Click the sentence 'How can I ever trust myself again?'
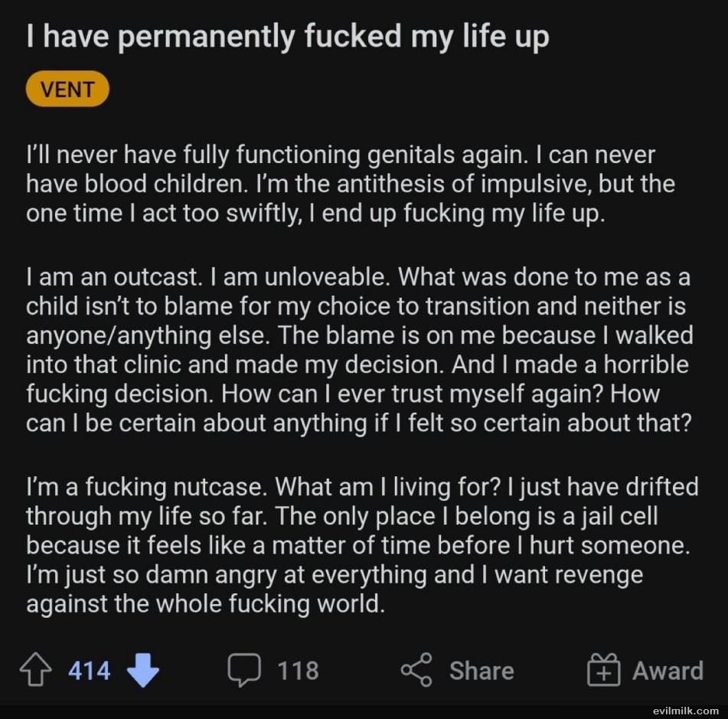 pyautogui.click(x=412, y=394)
